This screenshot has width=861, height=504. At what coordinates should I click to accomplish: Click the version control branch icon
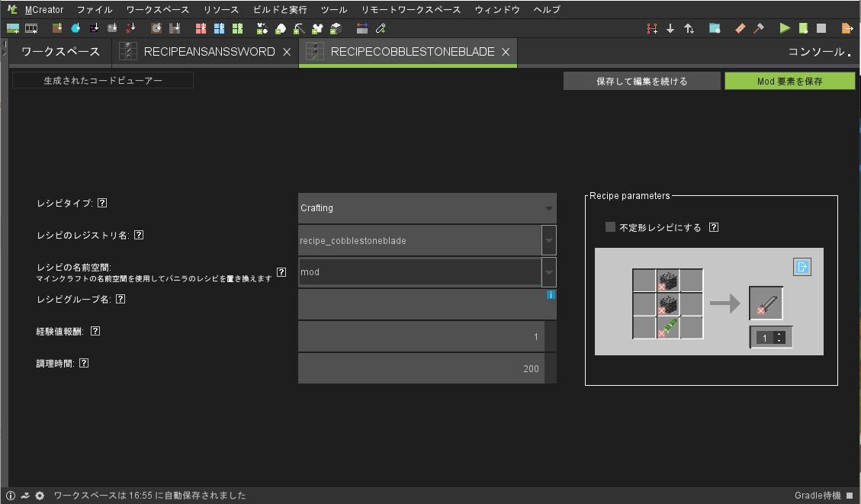click(652, 28)
